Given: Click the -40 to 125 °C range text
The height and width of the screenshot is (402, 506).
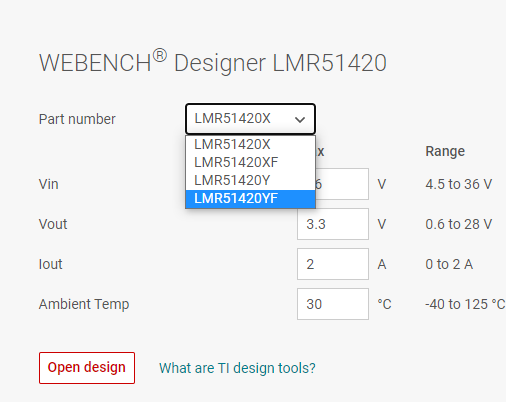Looking at the screenshot, I should pyautogui.click(x=465, y=304).
